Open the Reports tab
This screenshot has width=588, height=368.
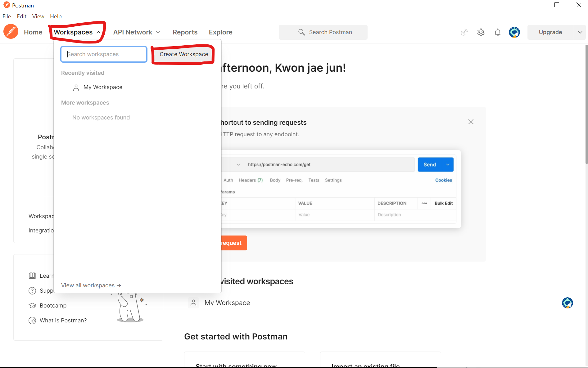(x=185, y=32)
